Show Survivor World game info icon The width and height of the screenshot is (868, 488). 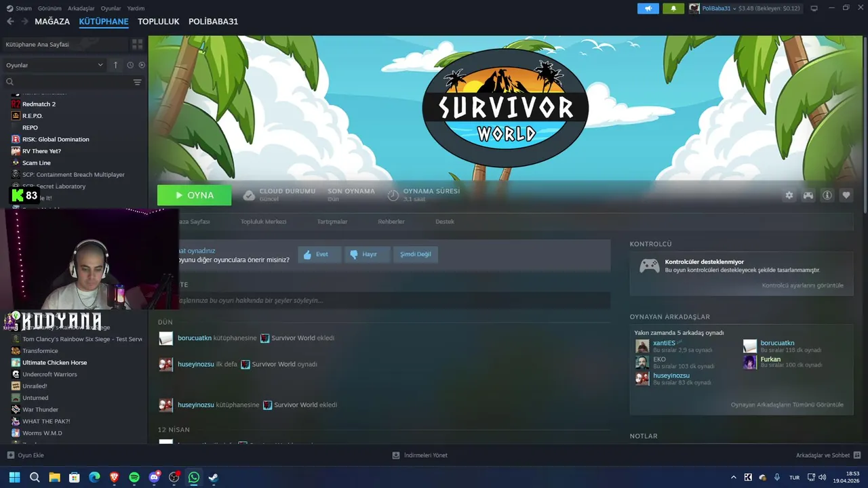coord(827,195)
